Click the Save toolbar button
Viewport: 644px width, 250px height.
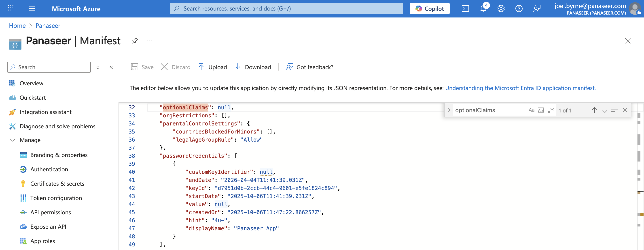click(142, 67)
